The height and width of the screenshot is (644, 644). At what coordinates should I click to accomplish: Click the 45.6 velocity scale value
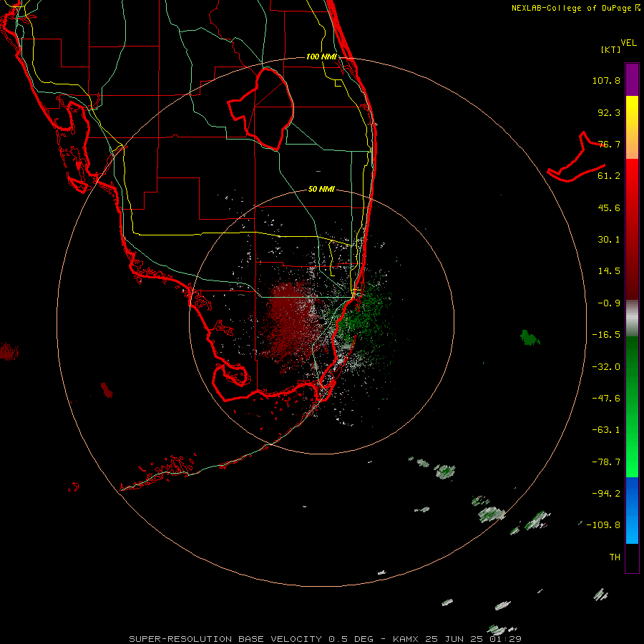609,208
